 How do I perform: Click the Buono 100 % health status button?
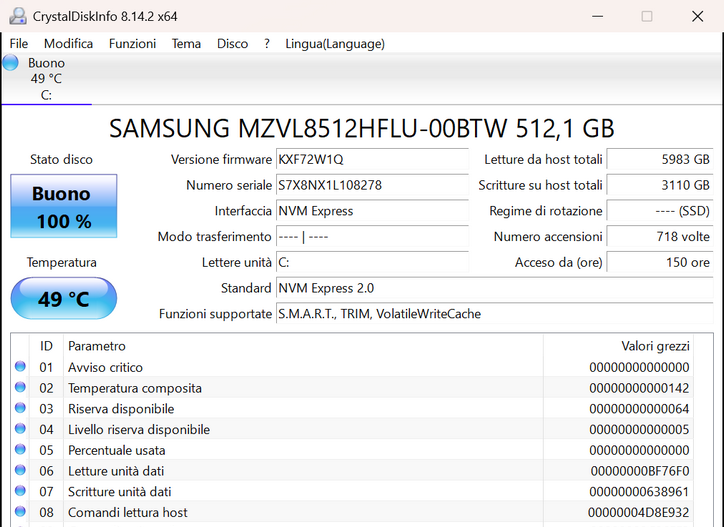coord(64,206)
